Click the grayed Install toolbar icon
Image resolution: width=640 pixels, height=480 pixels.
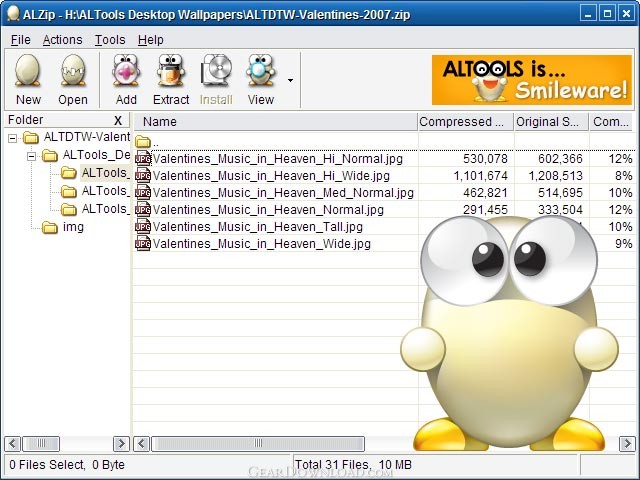pos(216,70)
